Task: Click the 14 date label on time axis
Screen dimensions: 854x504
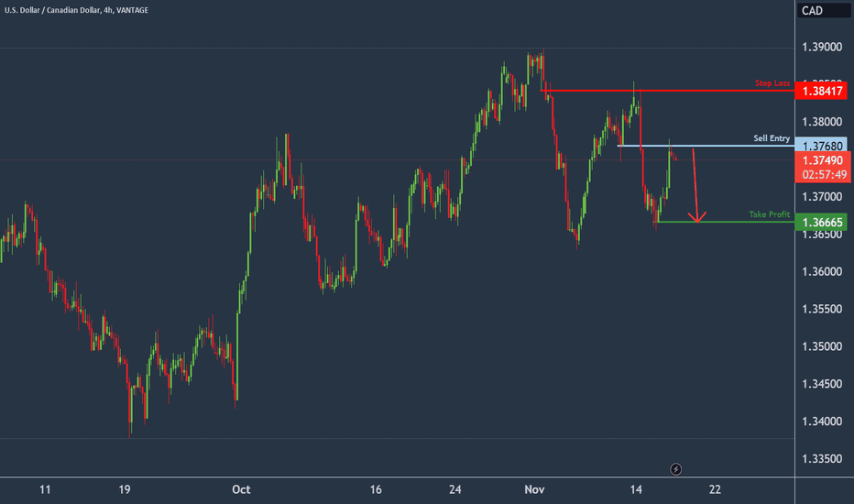Action: [636, 490]
